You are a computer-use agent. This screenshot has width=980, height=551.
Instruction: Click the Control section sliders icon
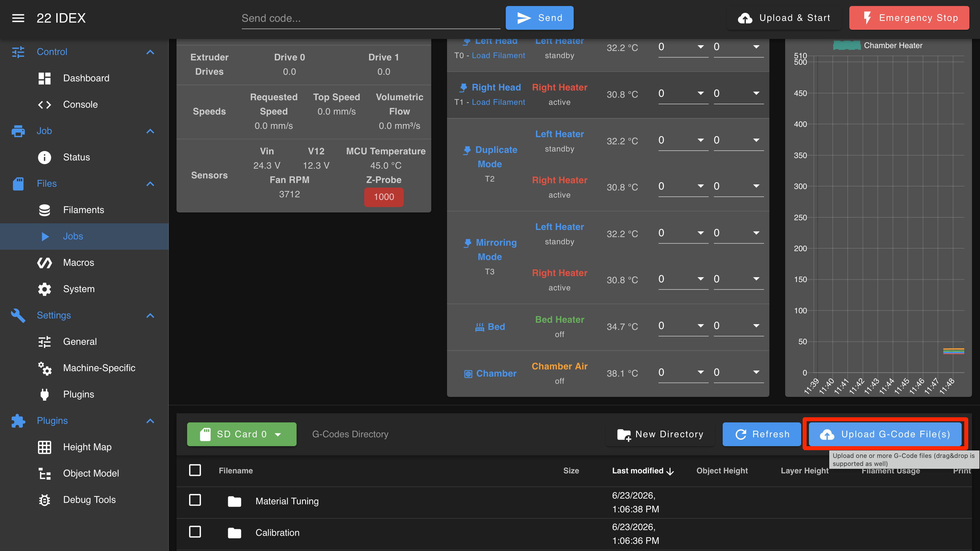pos(18,52)
